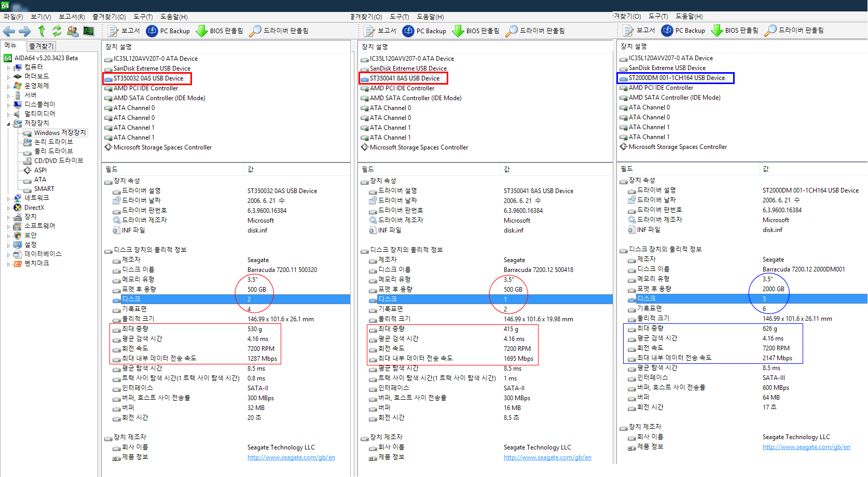Open Seagate link below Barracuda 7200.12 500418
868x477 pixels.
pos(547,457)
